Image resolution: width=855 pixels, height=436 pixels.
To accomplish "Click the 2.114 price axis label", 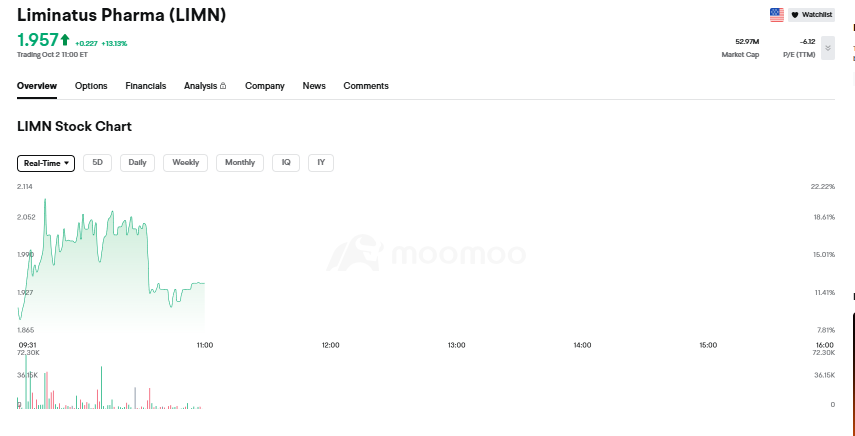I will pos(25,186).
